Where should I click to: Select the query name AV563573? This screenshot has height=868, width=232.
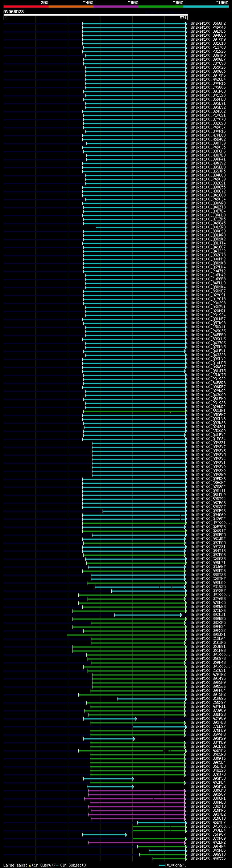click(x=13, y=12)
